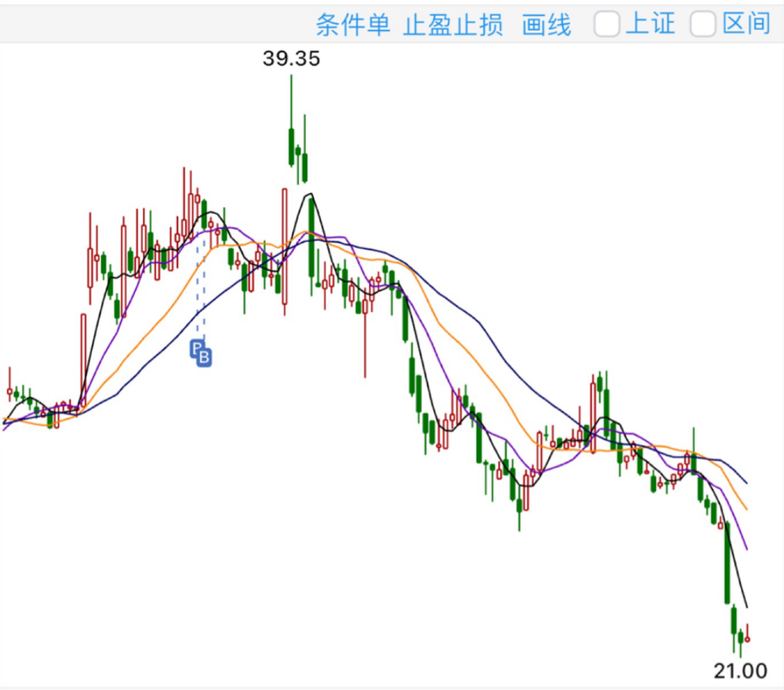Click the P marker icon on chart

point(197,348)
